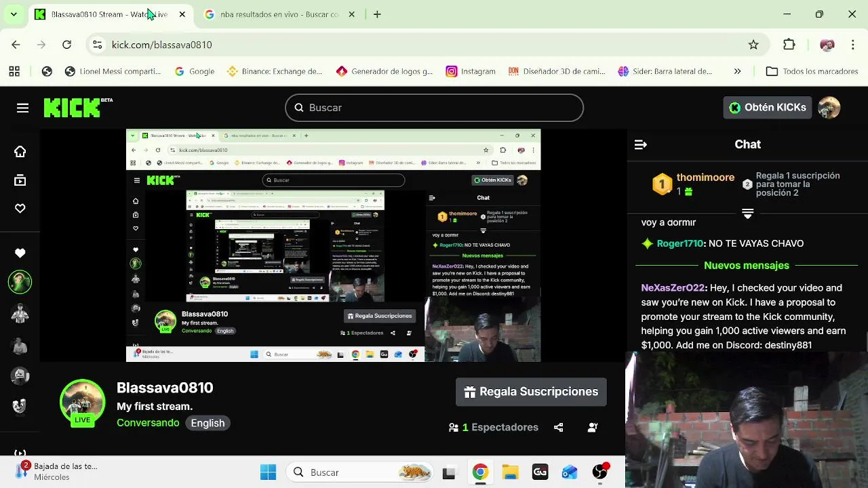Open Todos los marcadores folder
Viewport: 868px width, 488px height.
812,71
